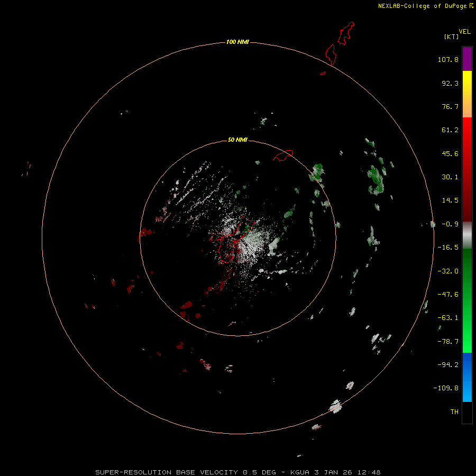Click the 76.7 legend value
Image resolution: width=476 pixels, height=476 pixels.
click(450, 106)
